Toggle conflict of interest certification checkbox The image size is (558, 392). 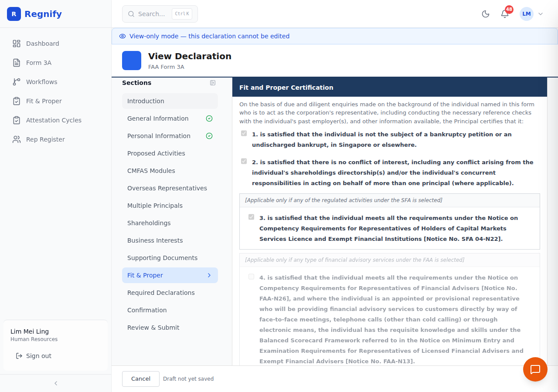(x=244, y=161)
